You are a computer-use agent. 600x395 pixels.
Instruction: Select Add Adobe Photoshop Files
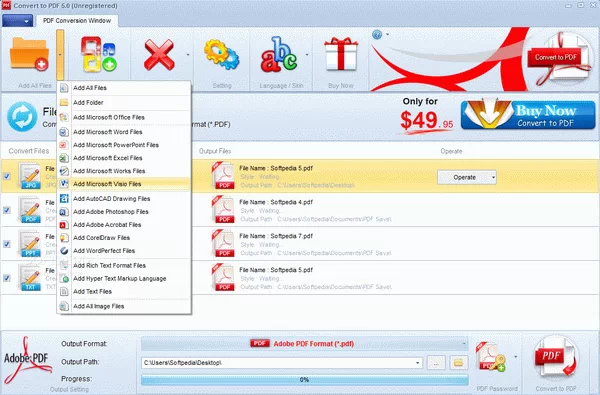[124, 212]
